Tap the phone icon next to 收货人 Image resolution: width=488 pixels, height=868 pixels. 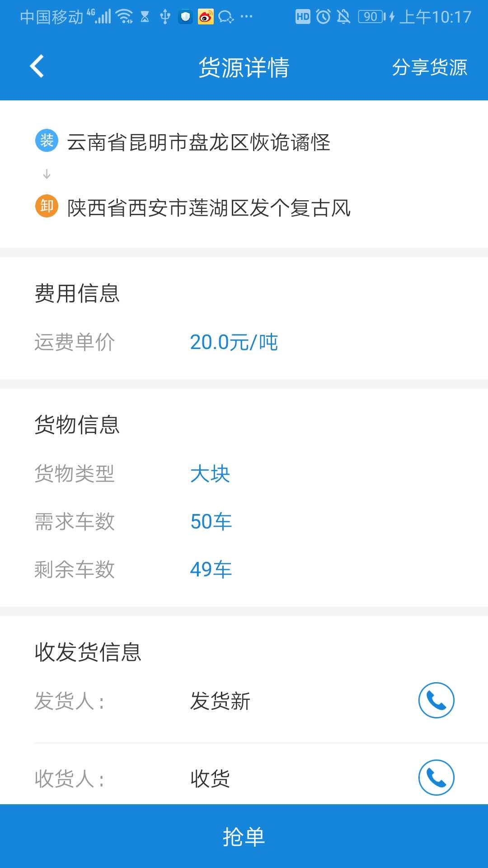click(x=435, y=776)
